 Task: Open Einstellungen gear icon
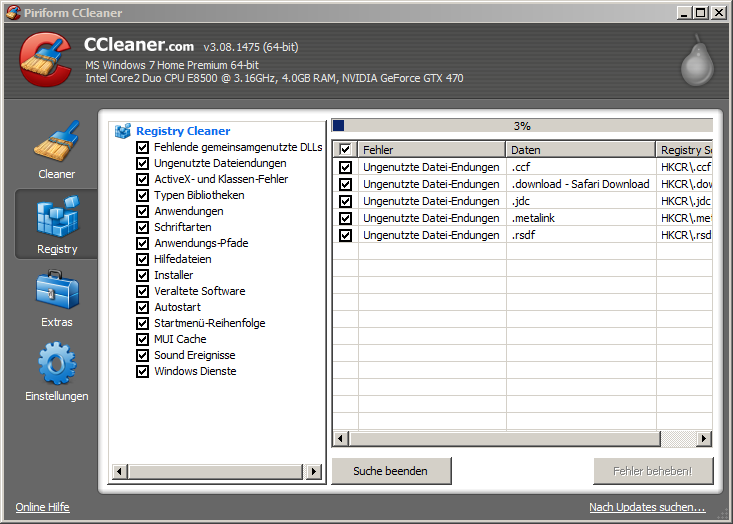[57, 364]
